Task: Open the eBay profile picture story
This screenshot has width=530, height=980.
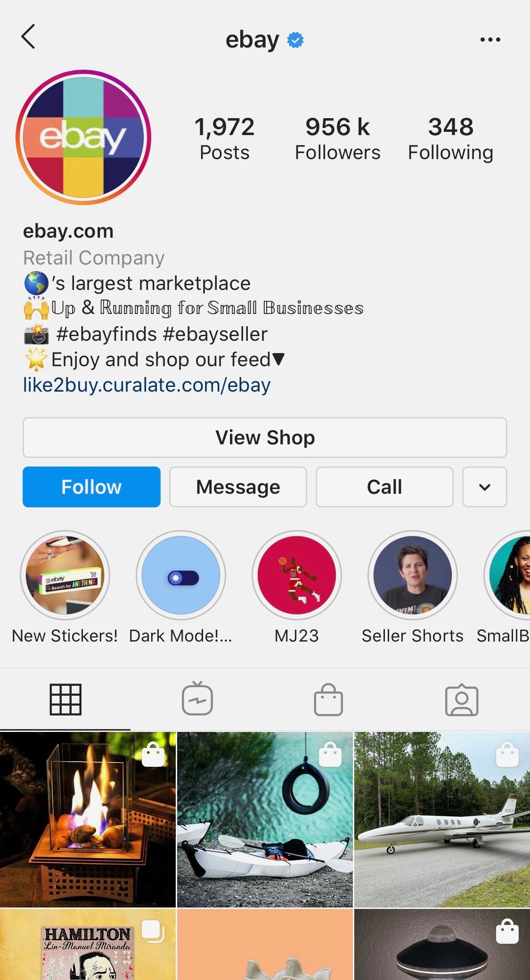Action: click(83, 137)
